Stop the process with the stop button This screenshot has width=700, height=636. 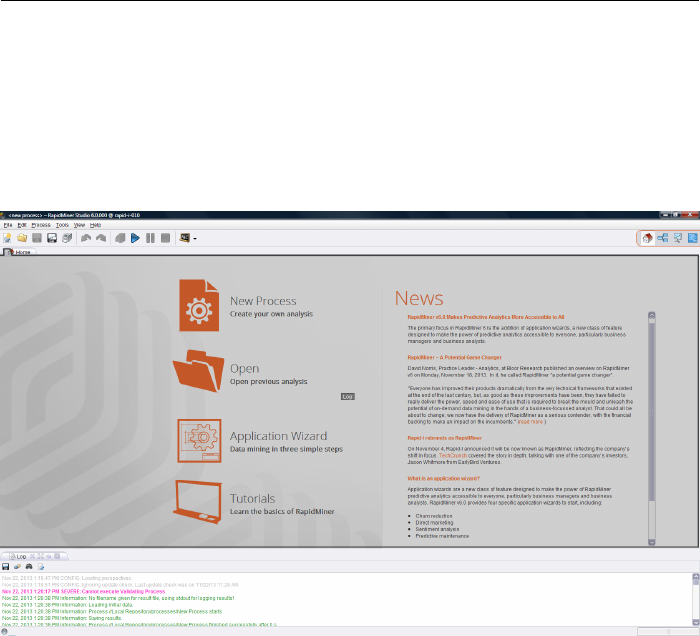point(166,238)
